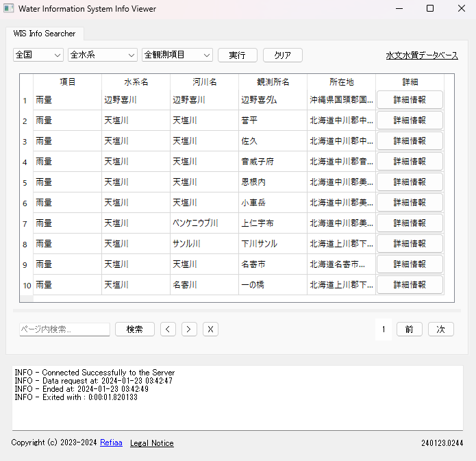Click the 河川名 column header

205,82
